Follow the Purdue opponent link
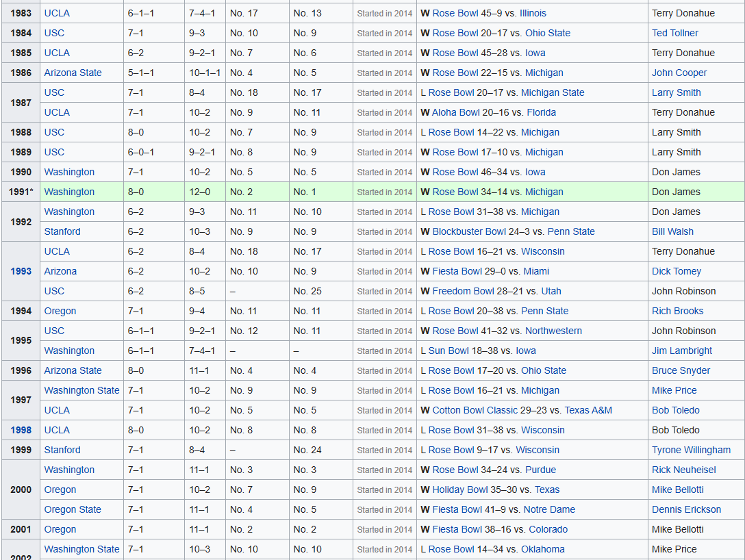Screen dimensions: 745x560 coord(540,471)
